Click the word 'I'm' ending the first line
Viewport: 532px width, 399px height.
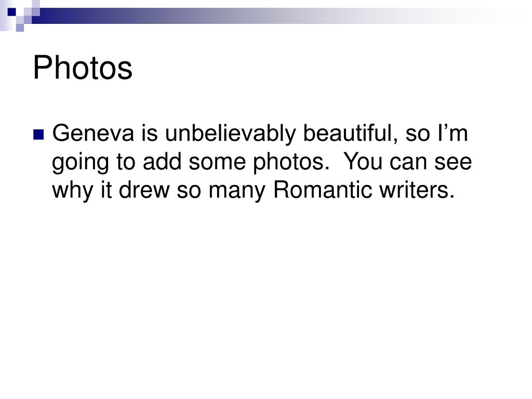click(453, 133)
